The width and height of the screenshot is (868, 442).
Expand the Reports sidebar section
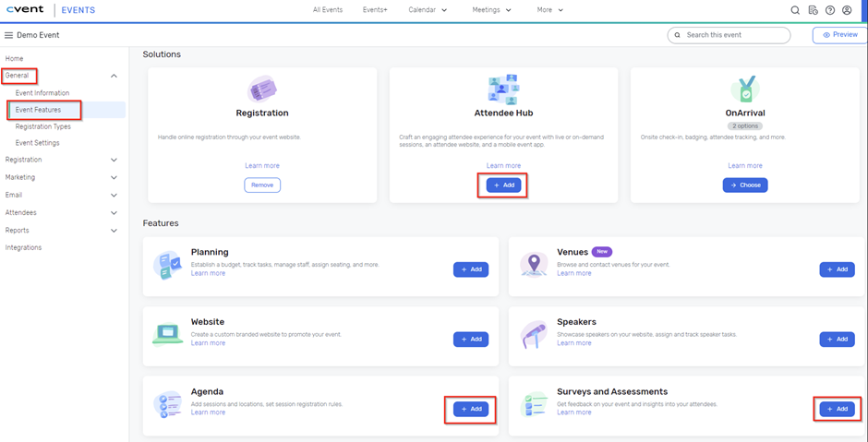point(114,231)
